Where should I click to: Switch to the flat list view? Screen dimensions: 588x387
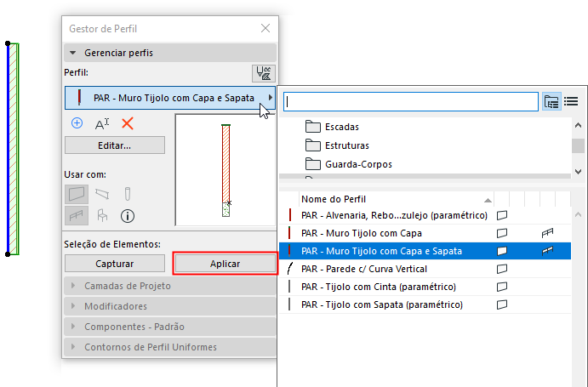point(571,101)
